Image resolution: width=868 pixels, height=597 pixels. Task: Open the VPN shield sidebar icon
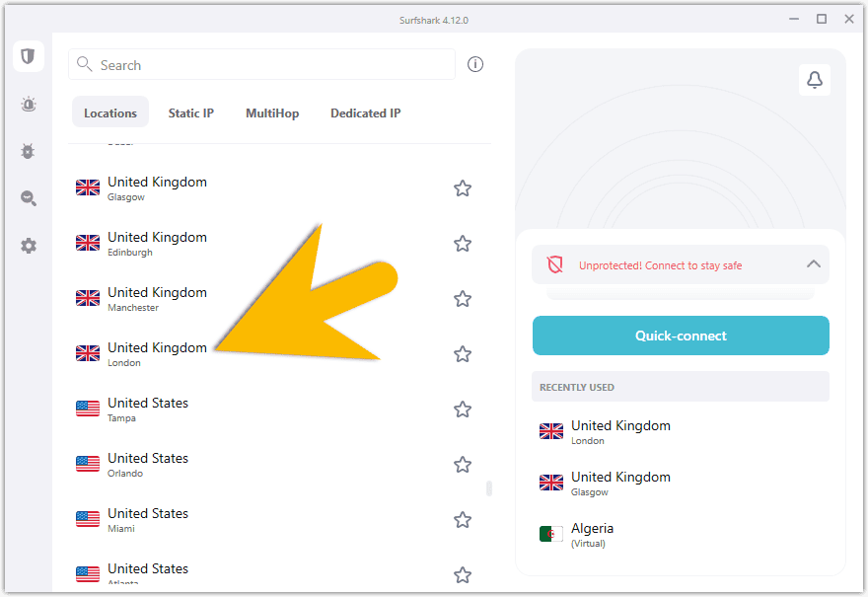coord(28,56)
